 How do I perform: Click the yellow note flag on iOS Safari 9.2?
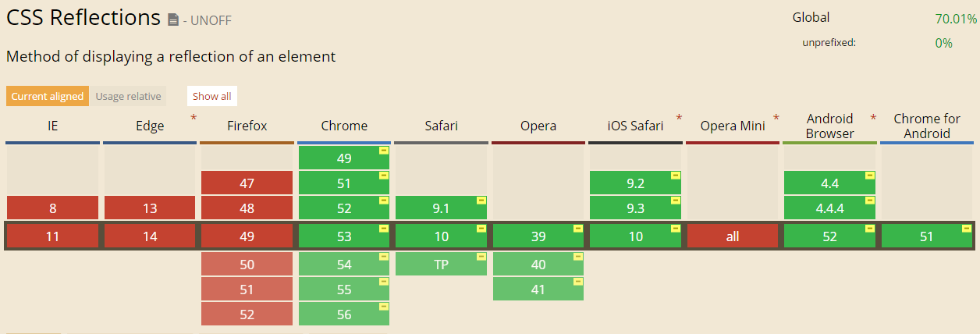click(674, 176)
